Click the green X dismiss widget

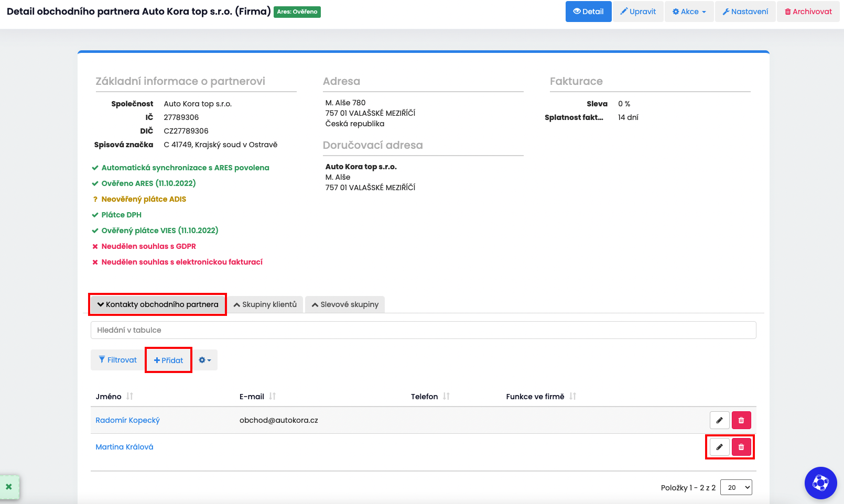(x=9, y=487)
